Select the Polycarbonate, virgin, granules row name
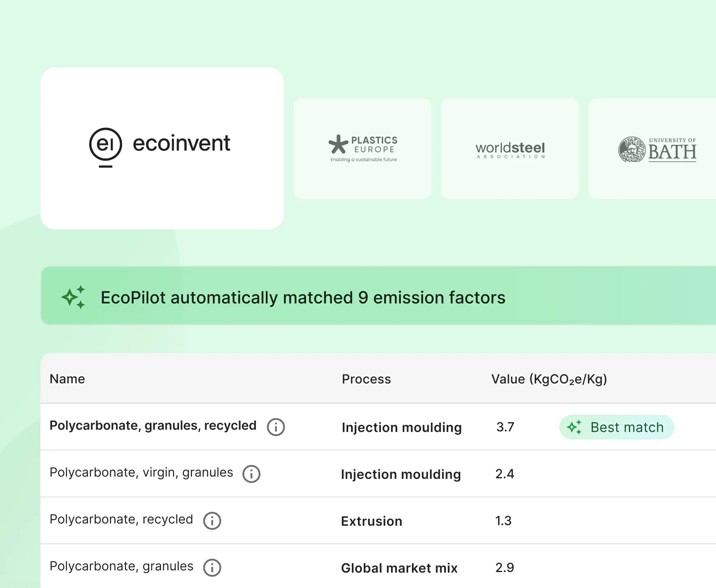Image resolution: width=716 pixels, height=588 pixels. coord(141,472)
